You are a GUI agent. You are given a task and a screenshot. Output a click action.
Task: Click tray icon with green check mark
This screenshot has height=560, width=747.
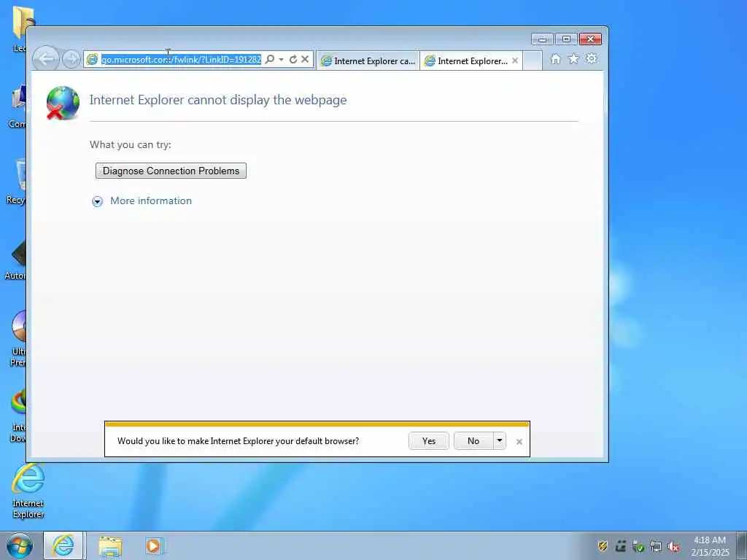pyautogui.click(x=638, y=546)
